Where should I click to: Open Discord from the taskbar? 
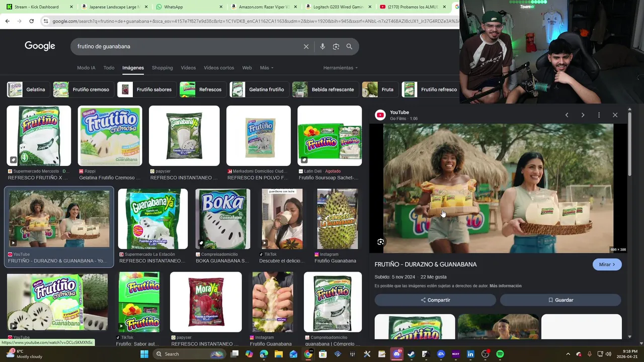pos(397,354)
